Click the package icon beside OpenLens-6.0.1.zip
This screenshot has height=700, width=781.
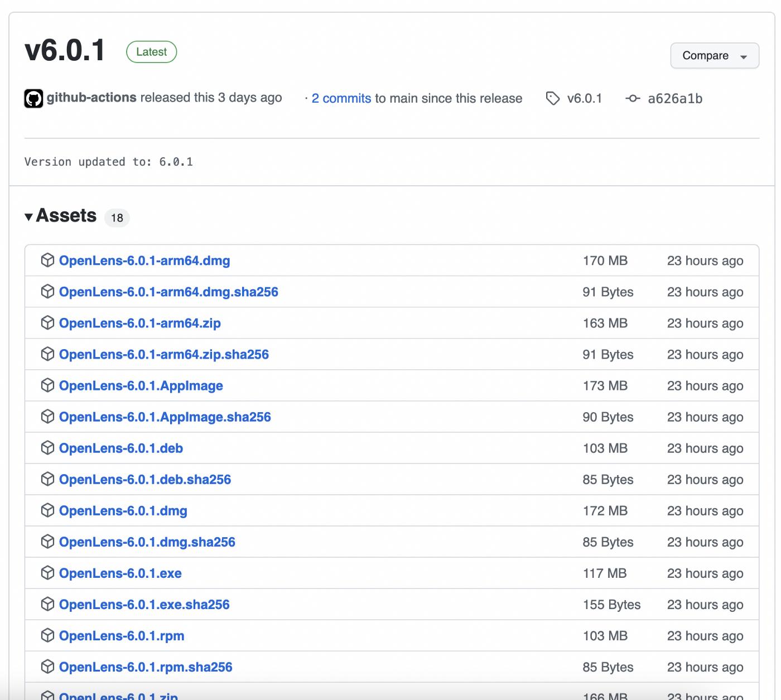tap(48, 696)
